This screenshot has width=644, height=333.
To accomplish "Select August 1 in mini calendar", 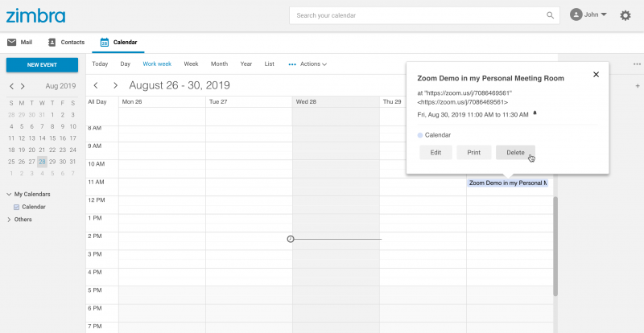I will (x=52, y=115).
